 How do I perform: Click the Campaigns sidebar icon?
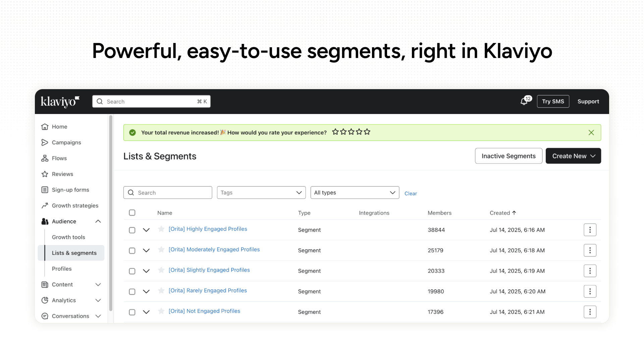coord(45,142)
